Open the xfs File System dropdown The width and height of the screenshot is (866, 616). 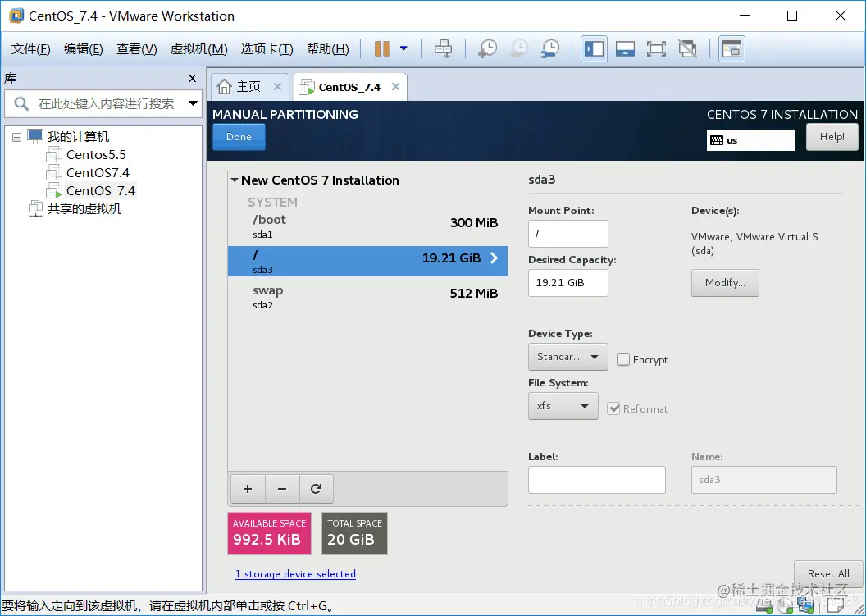[563, 406]
